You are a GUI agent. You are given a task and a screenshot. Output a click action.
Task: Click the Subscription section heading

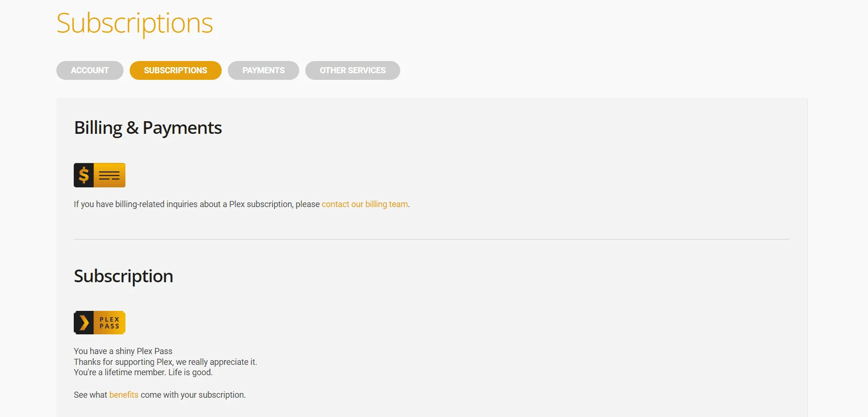pyautogui.click(x=124, y=276)
